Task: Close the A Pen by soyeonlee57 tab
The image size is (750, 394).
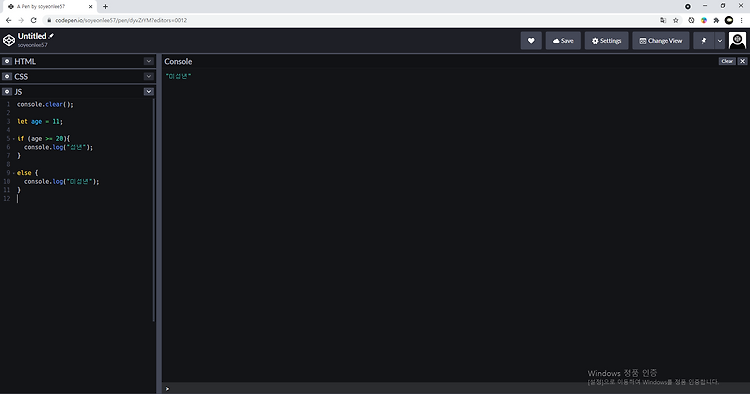Action: pyautogui.click(x=90, y=7)
